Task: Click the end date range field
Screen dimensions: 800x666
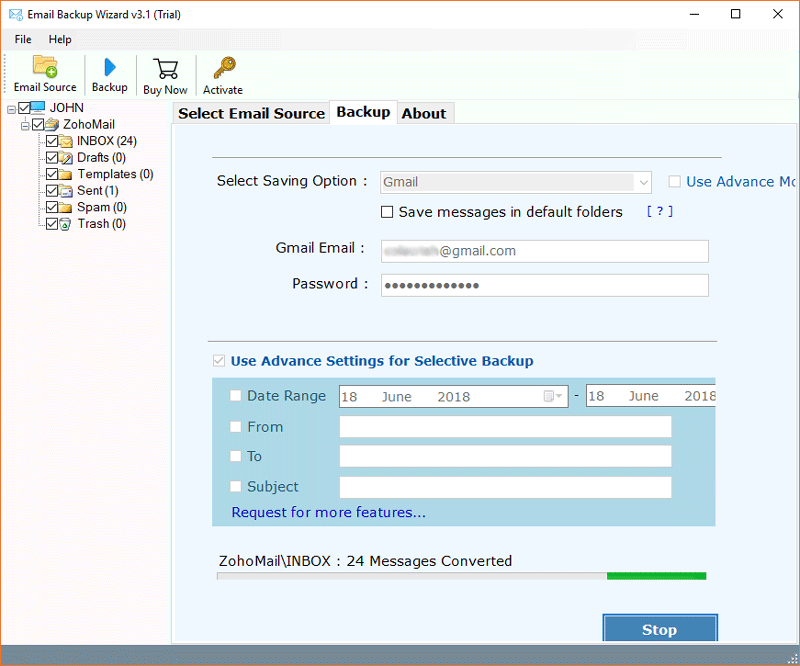Action: (x=651, y=396)
